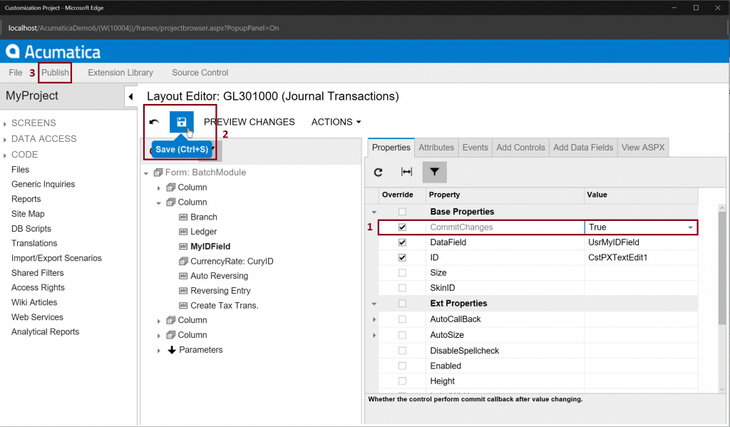Expand the CODE section

click(x=5, y=156)
